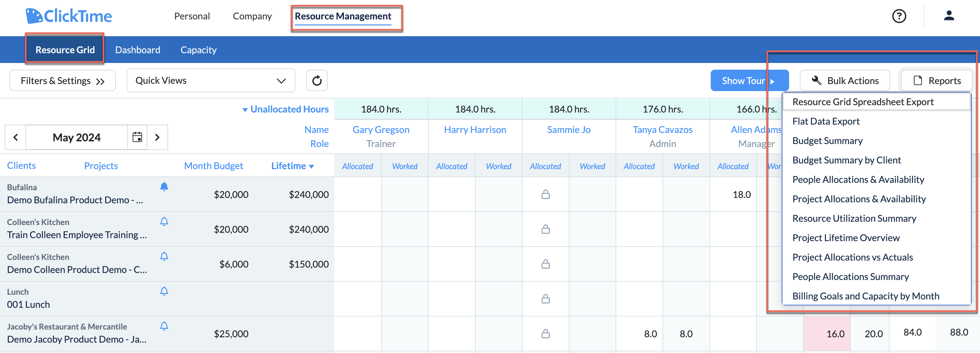Open Bulk Actions menu
Image resolution: width=980 pixels, height=353 pixels.
click(845, 81)
